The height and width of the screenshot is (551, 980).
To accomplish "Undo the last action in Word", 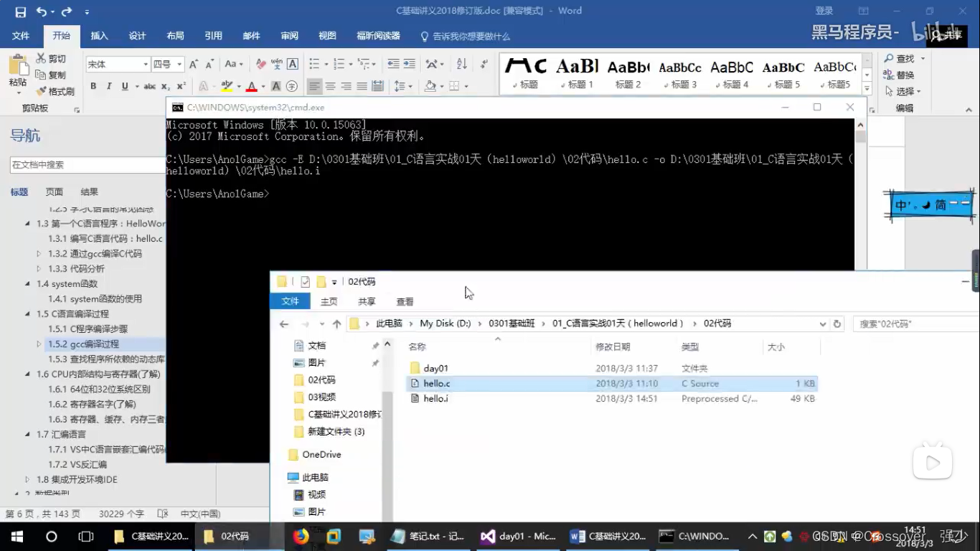I will point(41,11).
